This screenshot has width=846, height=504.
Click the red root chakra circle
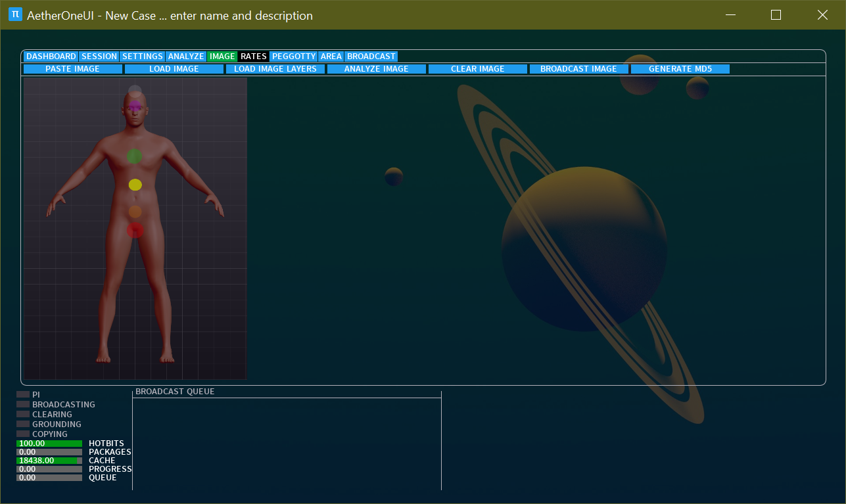point(135,229)
